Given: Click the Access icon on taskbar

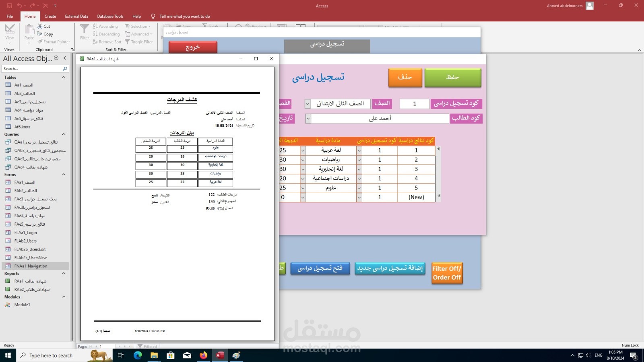Looking at the screenshot, I should pos(220,355).
